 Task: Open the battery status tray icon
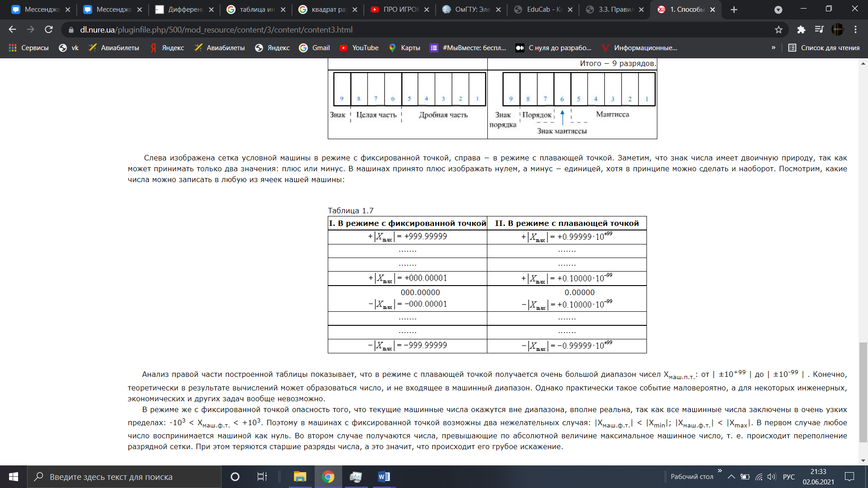coord(745,477)
